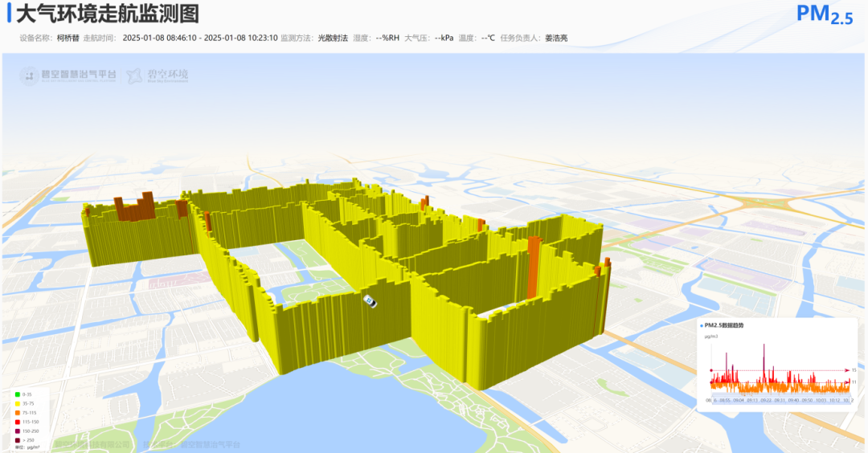Click the yellow 35-75 legend swatch
Image resolution: width=868 pixels, height=453 pixels.
[x=18, y=404]
